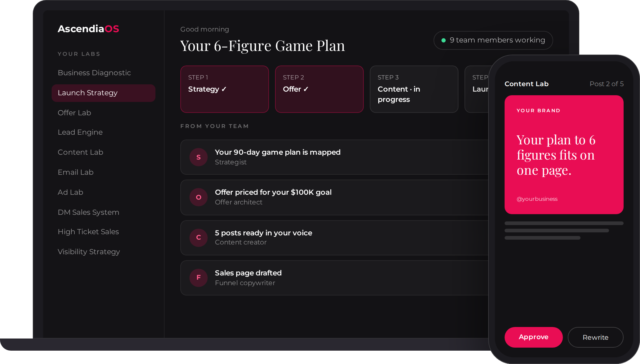This screenshot has width=640, height=364.
Task: Click the Offer architect 'O' avatar icon
Action: (x=199, y=197)
